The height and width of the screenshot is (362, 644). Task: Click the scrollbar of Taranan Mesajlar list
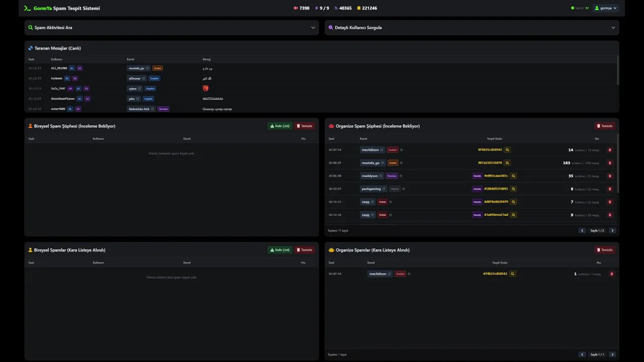tap(617, 70)
